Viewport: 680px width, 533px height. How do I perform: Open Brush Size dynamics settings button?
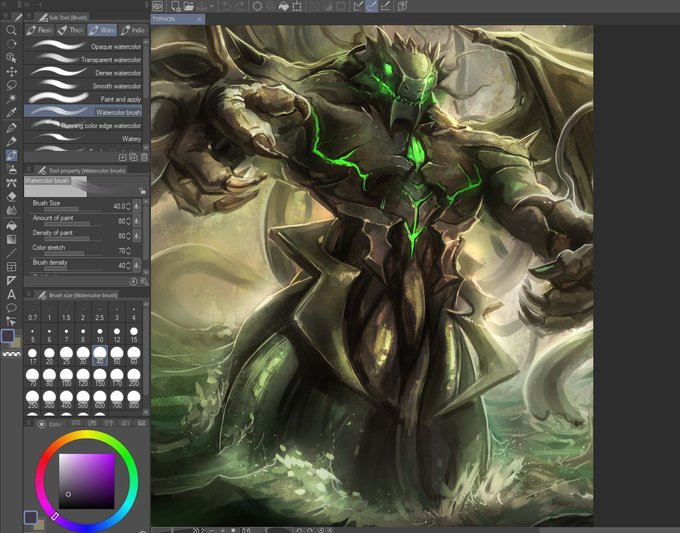[137, 206]
